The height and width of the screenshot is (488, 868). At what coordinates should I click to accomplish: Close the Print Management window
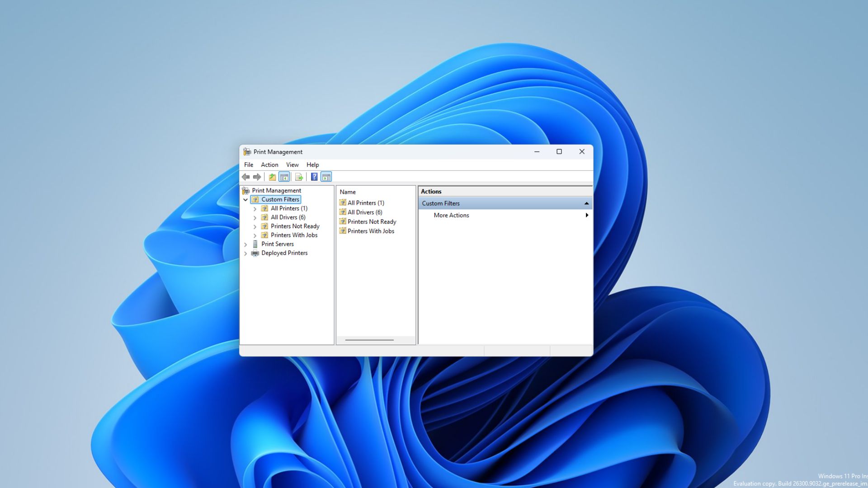click(x=582, y=152)
